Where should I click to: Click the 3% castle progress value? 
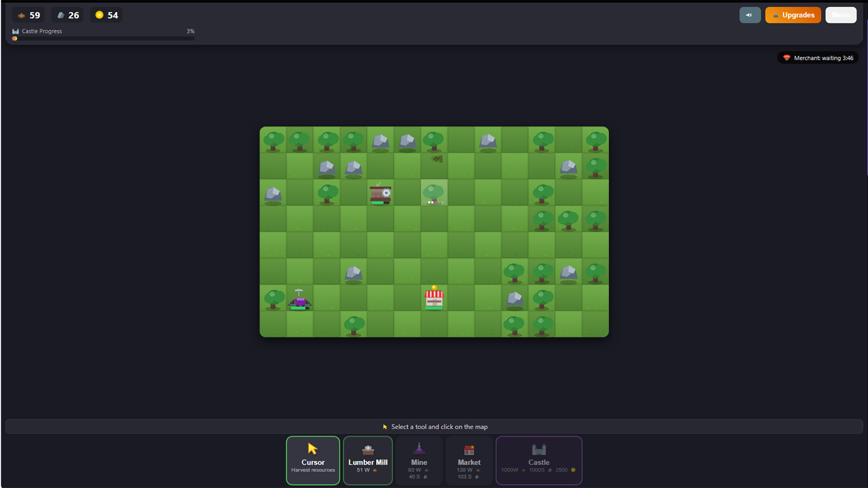tap(190, 31)
